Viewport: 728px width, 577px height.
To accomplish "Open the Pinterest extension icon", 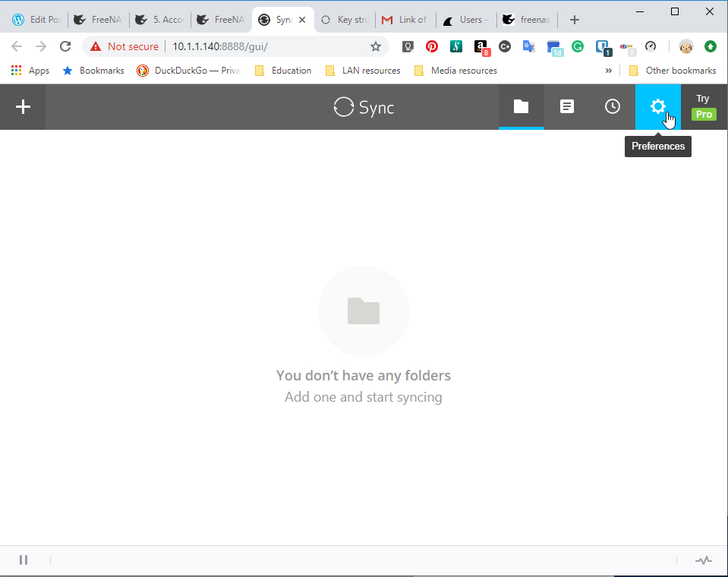I will click(432, 46).
